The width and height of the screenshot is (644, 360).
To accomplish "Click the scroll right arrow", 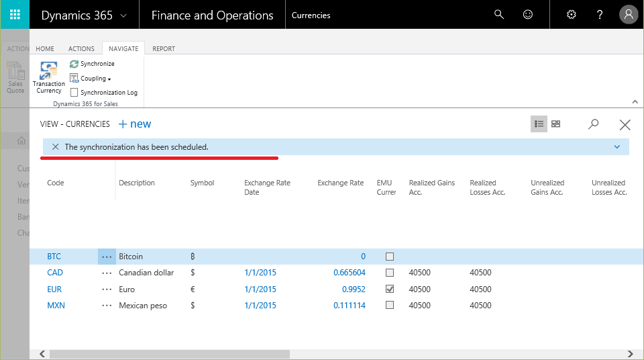I will click(631, 354).
